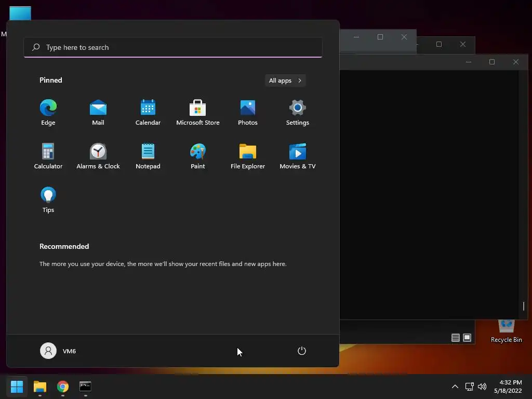The height and width of the screenshot is (399, 532).
Task: Open the Paint app
Action: (198, 156)
